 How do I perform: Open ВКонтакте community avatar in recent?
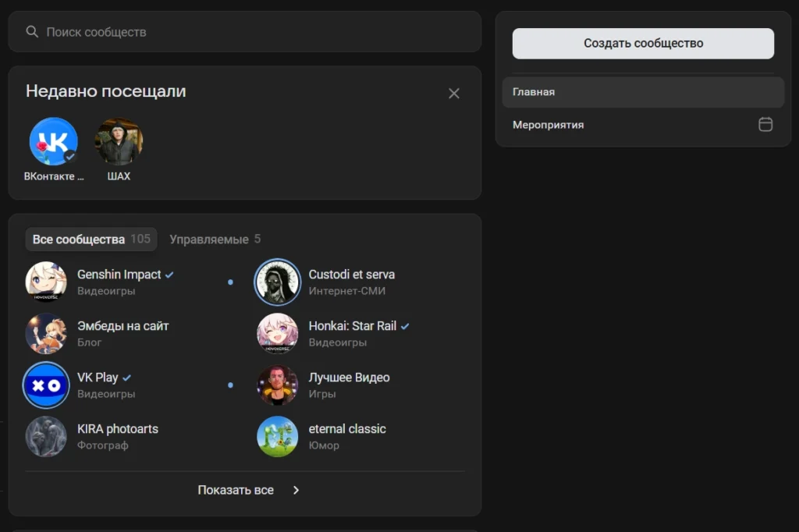(x=53, y=142)
